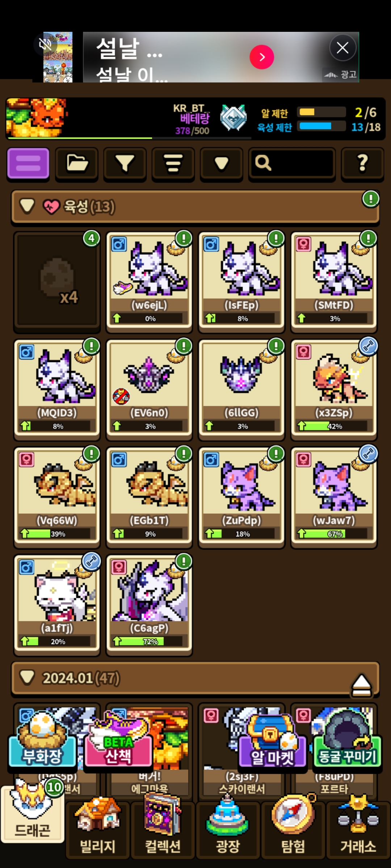Open the 부화장 hatchery nest icon

coord(42,740)
